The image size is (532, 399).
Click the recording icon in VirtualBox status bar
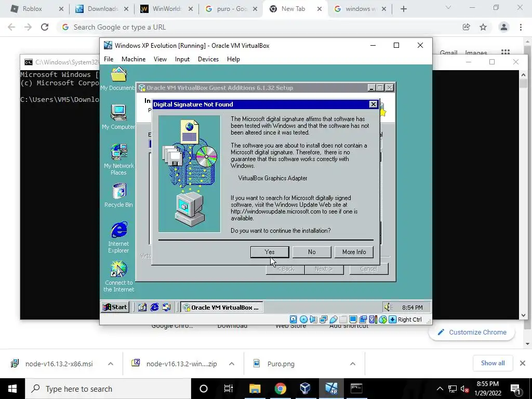tap(363, 320)
